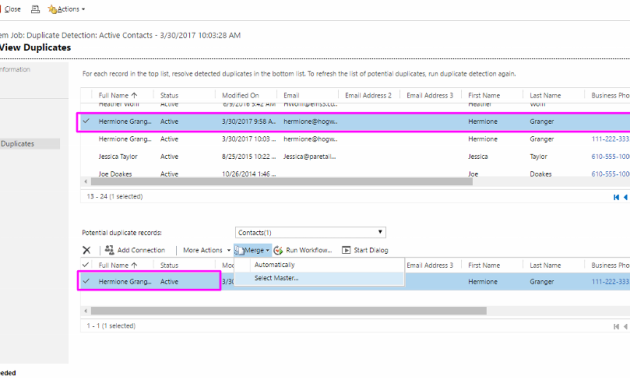Sort bottom list by Full Name column
This screenshot has height=380, width=630.
[x=118, y=265]
